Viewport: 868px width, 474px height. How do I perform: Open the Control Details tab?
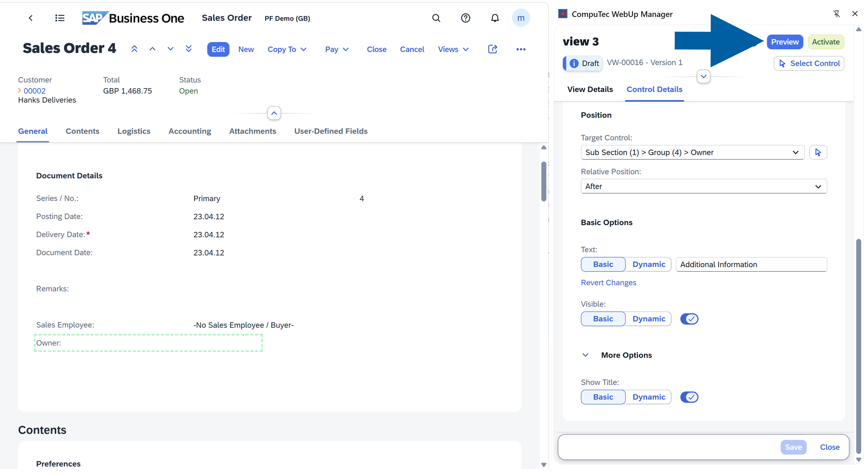click(654, 89)
